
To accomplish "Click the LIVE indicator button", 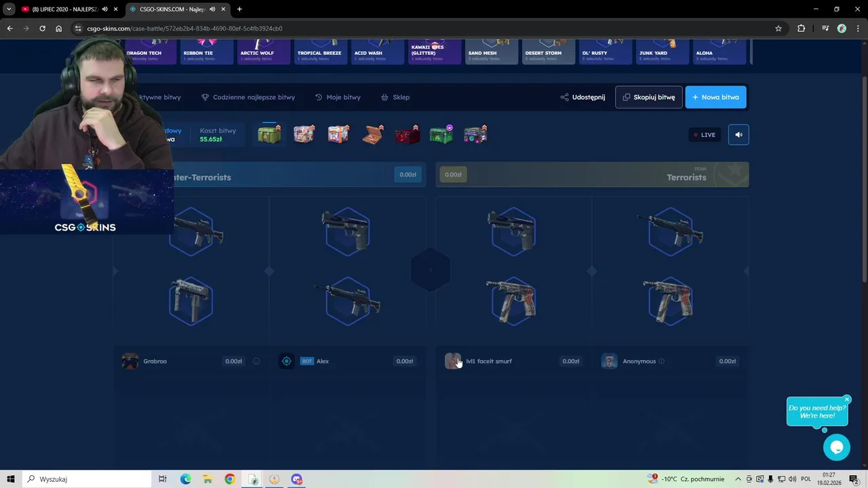I will (704, 135).
